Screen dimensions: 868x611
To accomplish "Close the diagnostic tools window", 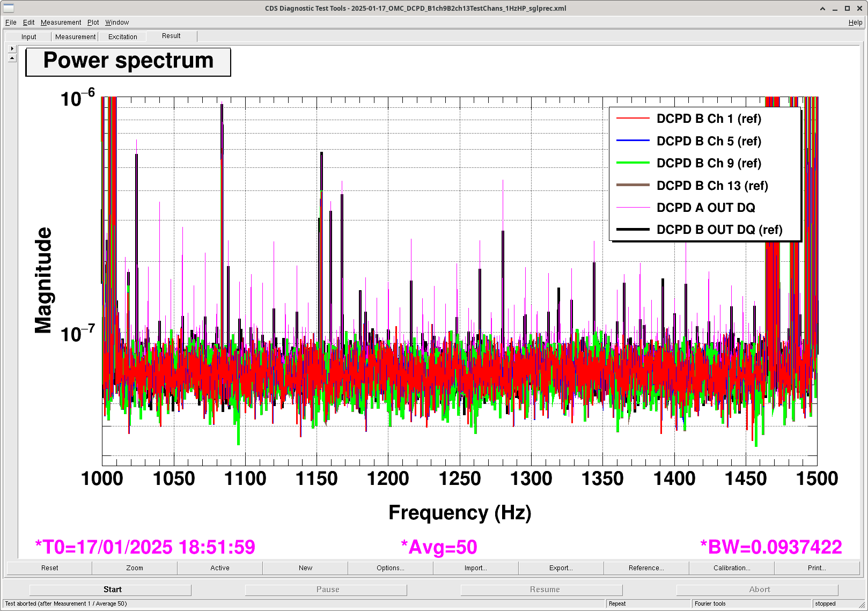I will [859, 9].
